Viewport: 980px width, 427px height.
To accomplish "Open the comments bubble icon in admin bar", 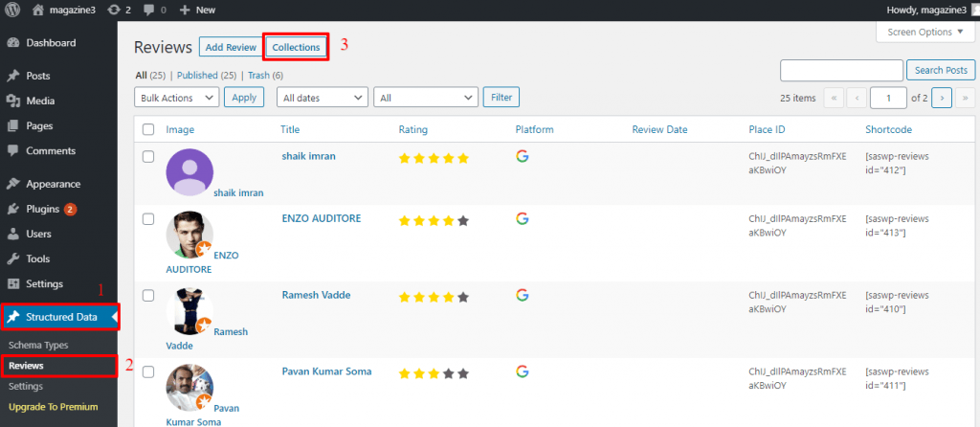I will (x=148, y=10).
